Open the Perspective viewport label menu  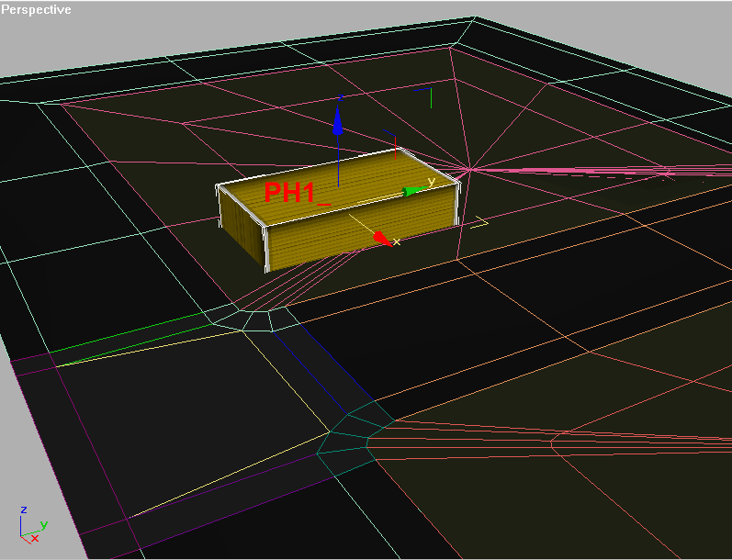tap(37, 9)
